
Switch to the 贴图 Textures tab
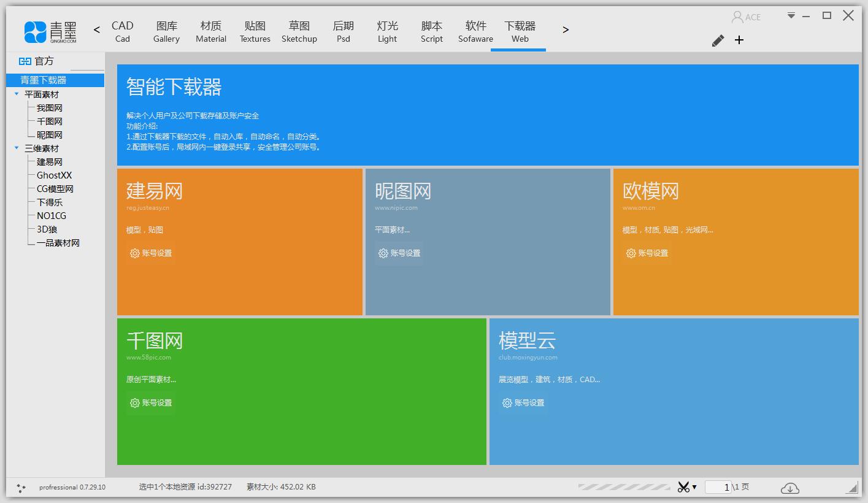[x=255, y=32]
